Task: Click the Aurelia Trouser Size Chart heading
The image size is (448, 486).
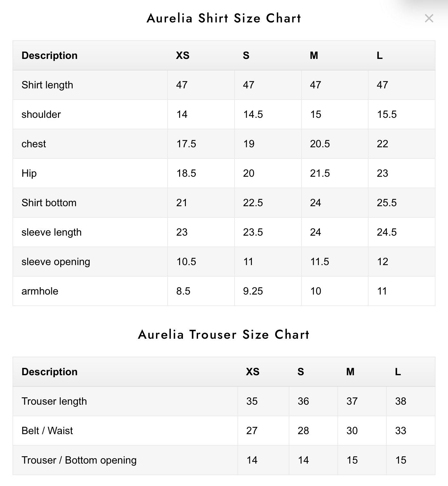Action: 224,335
